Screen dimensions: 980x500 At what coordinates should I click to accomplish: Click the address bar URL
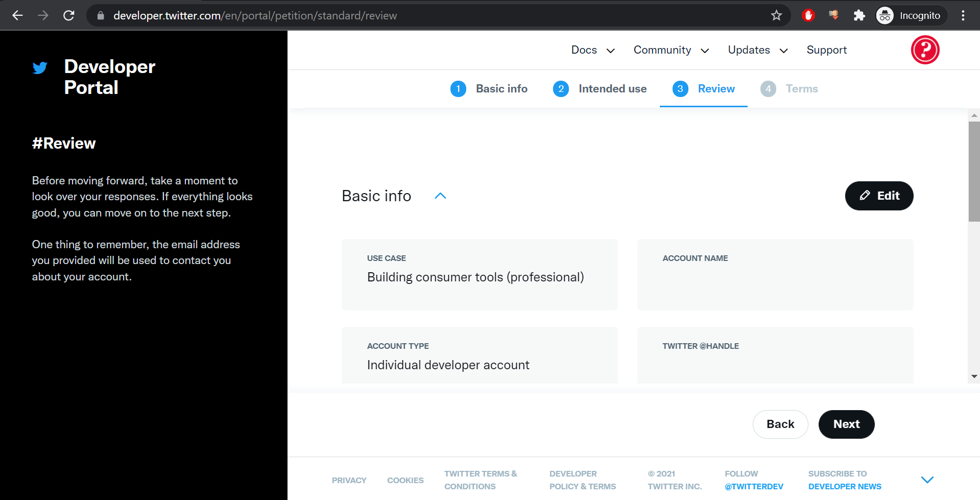point(255,15)
